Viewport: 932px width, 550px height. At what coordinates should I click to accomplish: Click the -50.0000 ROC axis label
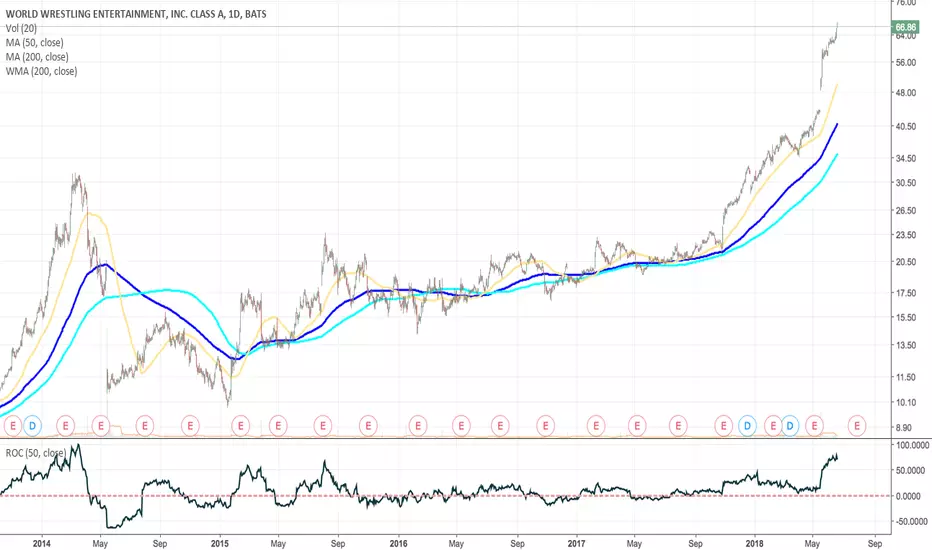point(911,521)
